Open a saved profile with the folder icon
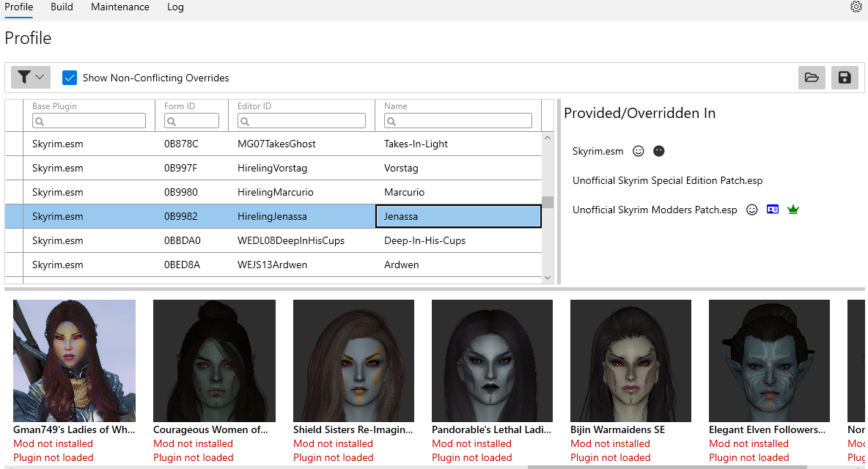This screenshot has height=469, width=868. coord(812,78)
